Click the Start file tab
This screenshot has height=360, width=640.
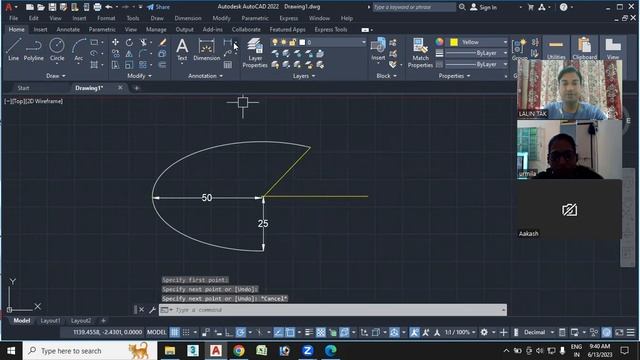[x=23, y=88]
